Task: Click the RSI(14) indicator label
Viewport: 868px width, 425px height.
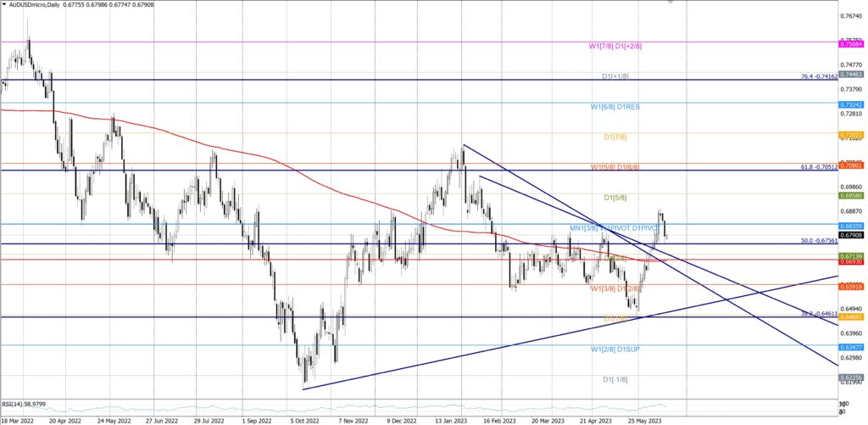Action: [x=24, y=404]
